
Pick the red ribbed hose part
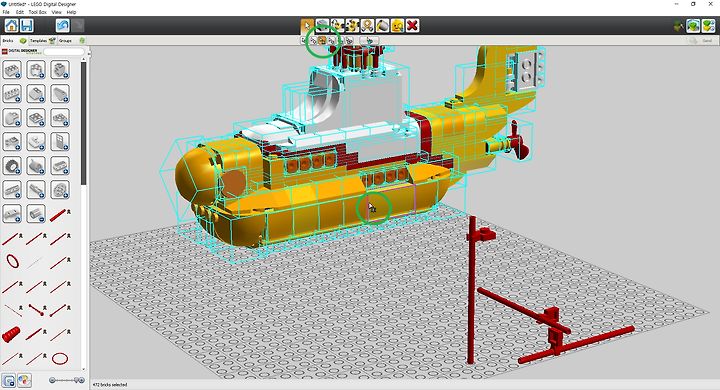click(11, 334)
